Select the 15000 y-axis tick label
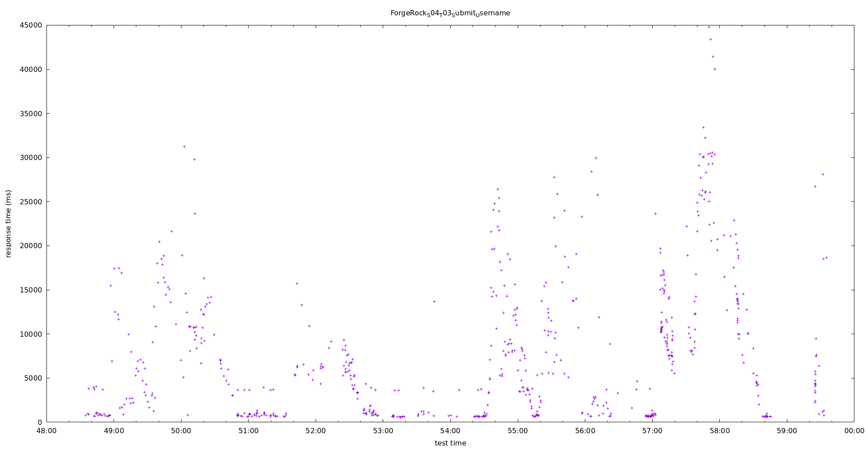The width and height of the screenshot is (868, 449). [31, 290]
